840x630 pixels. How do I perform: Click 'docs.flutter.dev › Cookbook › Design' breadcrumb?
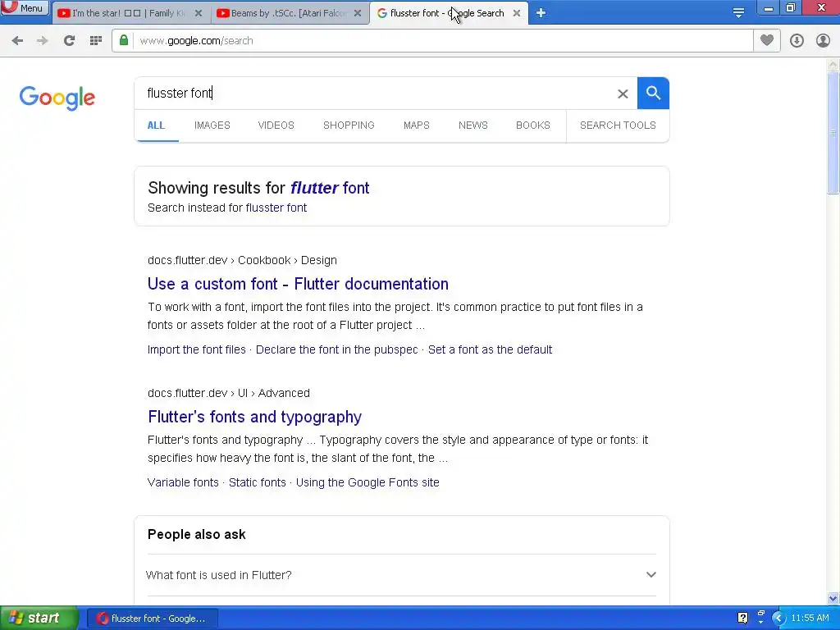click(242, 260)
